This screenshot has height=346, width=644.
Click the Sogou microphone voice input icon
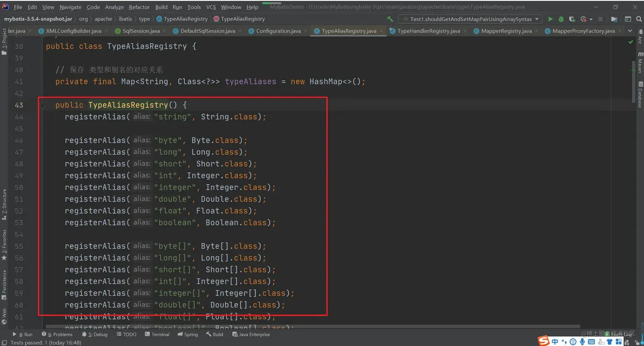point(582,341)
